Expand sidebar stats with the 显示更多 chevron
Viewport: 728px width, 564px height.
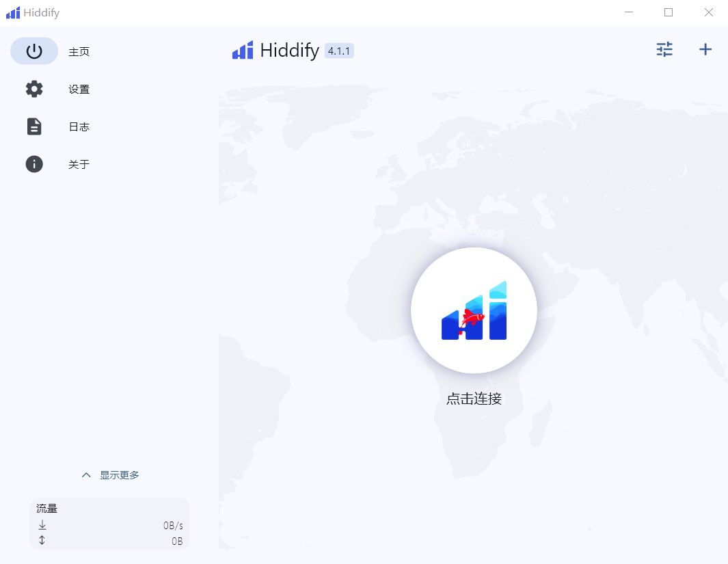tap(86, 475)
